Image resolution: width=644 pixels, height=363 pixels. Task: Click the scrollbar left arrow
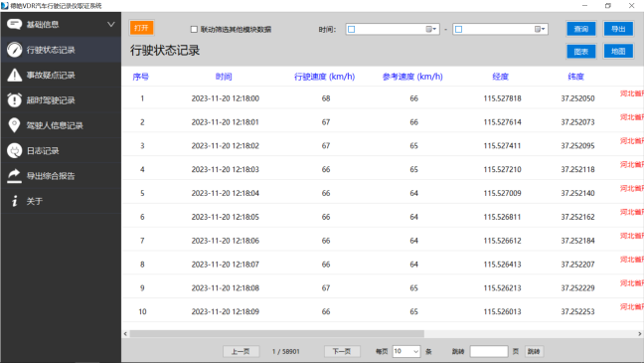125,334
